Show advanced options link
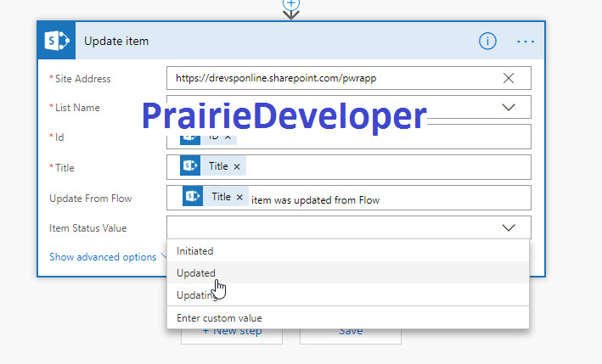 click(x=103, y=256)
